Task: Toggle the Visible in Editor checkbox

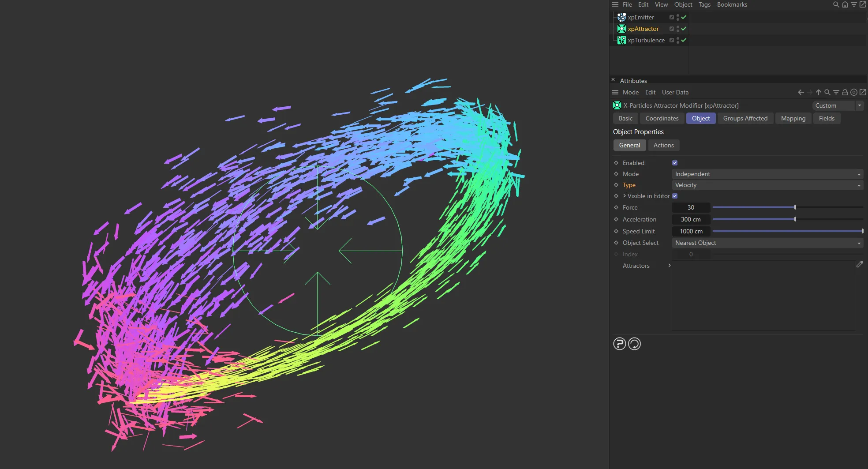Action: pos(675,196)
